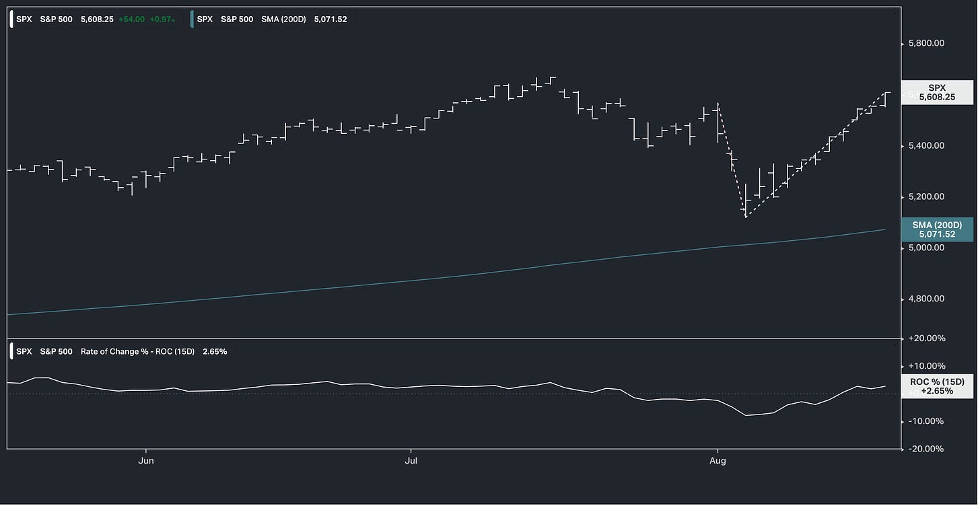The image size is (980, 506).
Task: Select the Rate of Change % - ROC (15D) legend label
Action: tap(137, 351)
